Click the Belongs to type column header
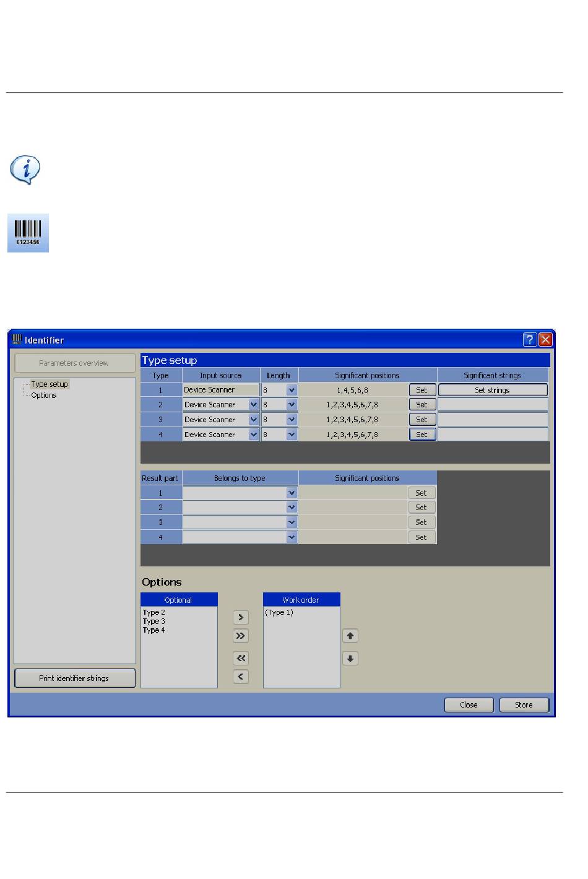This screenshot has width=588, height=879. [x=240, y=478]
